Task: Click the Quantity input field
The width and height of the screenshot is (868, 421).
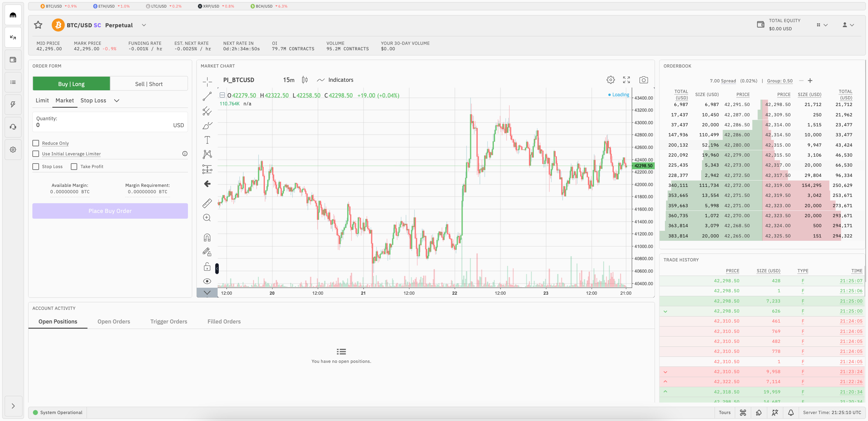Action: pos(110,122)
